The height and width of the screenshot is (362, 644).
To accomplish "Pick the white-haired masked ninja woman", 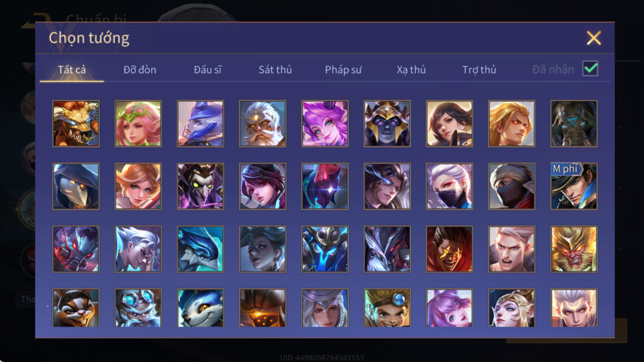I will (x=450, y=186).
